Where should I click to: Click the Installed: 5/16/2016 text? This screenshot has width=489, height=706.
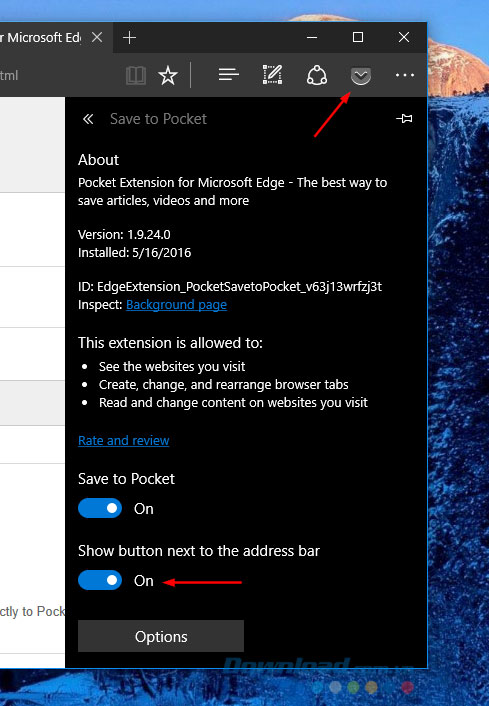[x=135, y=253]
